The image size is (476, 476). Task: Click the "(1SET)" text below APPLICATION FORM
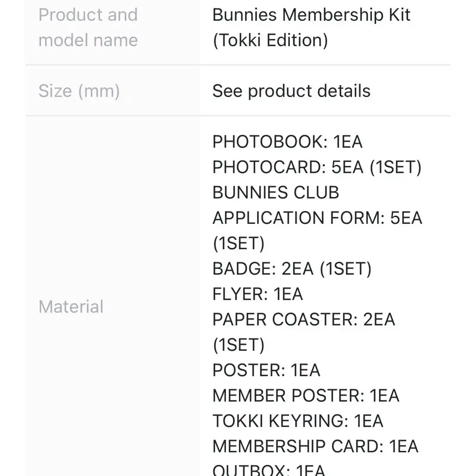pos(238,244)
